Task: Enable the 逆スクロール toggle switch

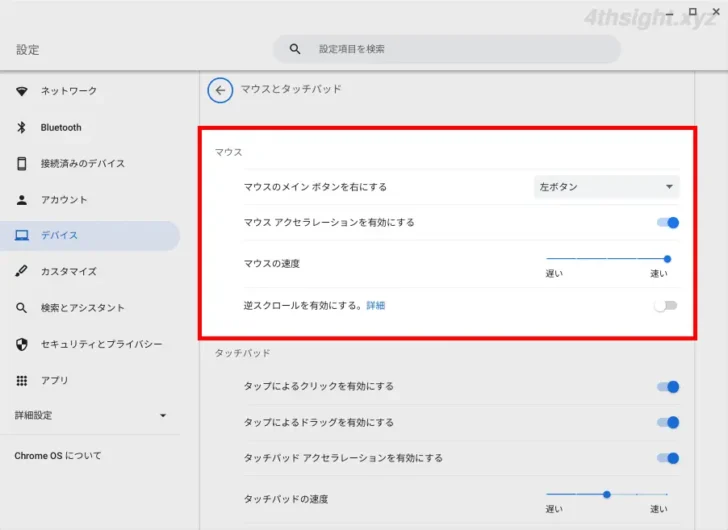Action: pyautogui.click(x=666, y=306)
